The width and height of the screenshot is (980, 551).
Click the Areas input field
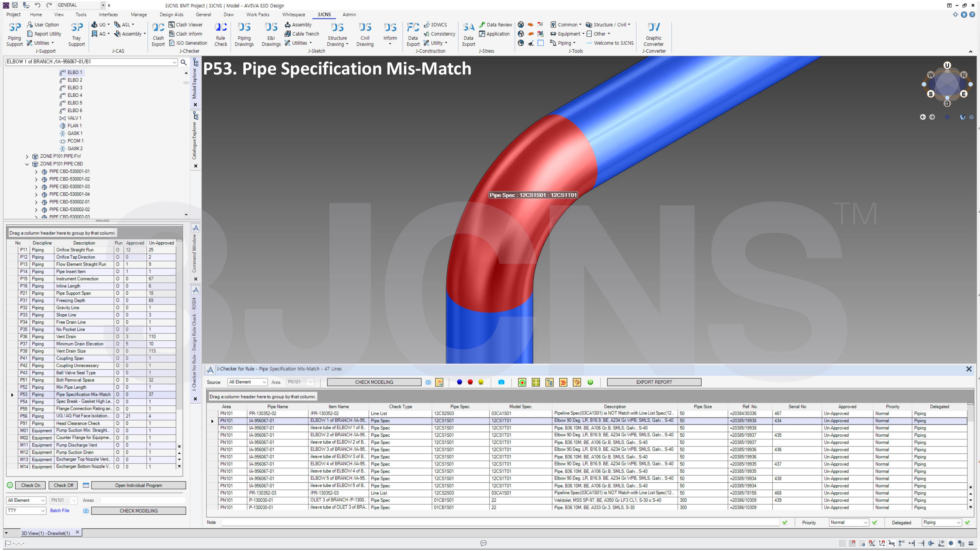[143, 500]
